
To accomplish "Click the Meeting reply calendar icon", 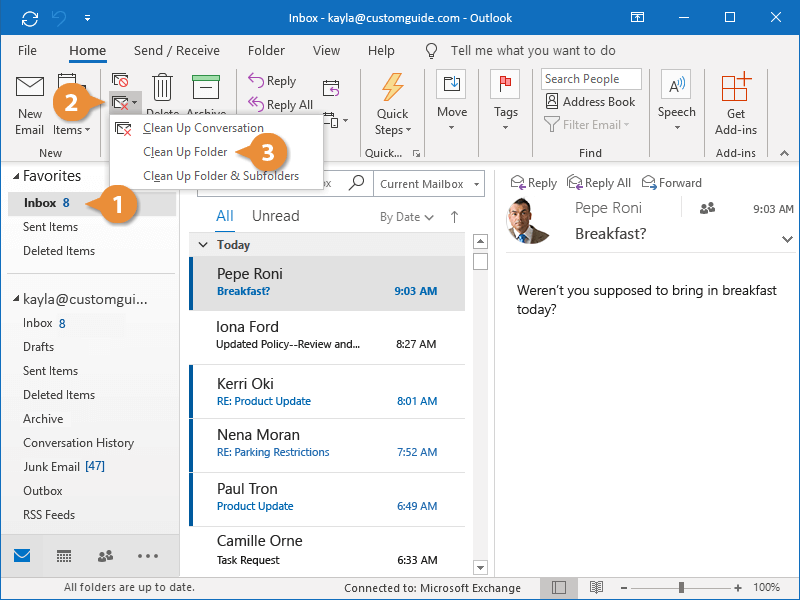I will (331, 88).
